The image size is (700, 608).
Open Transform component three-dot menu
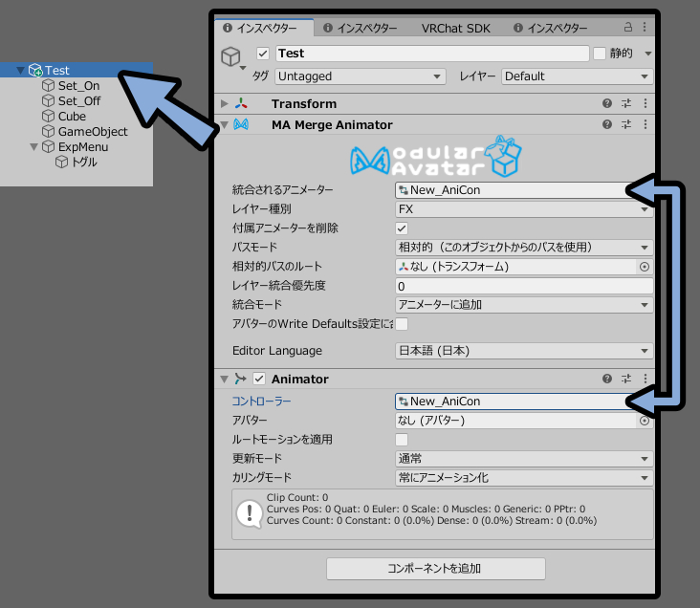[645, 103]
